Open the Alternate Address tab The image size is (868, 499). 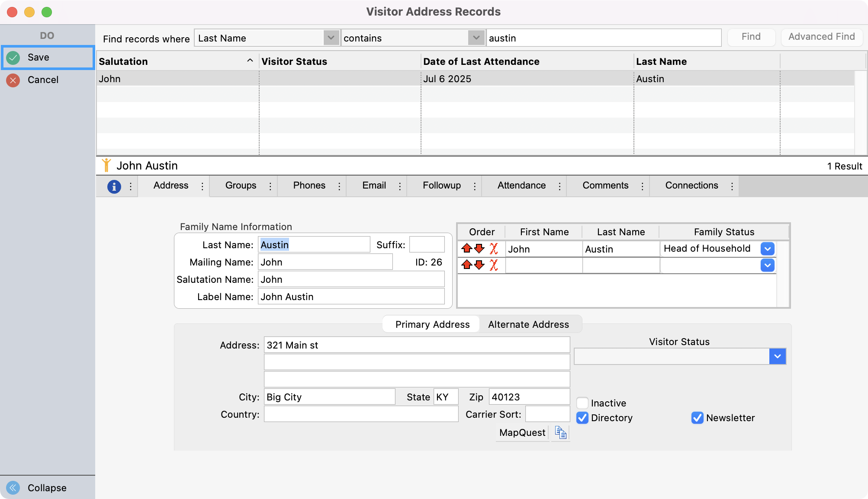click(528, 324)
